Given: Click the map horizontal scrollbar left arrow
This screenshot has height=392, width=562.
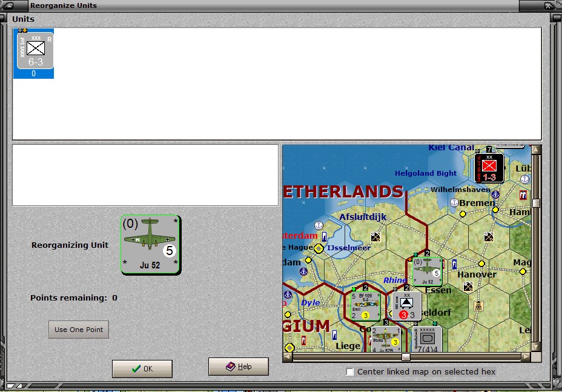Looking at the screenshot, I should tap(288, 357).
